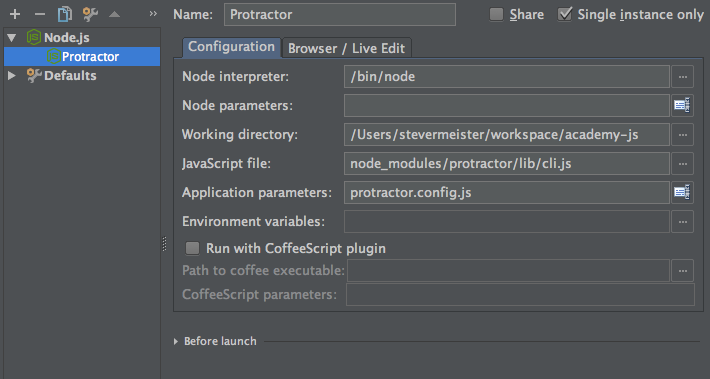The height and width of the screenshot is (379, 710).
Task: Open edit defaults wrench icon
Action: (90, 14)
